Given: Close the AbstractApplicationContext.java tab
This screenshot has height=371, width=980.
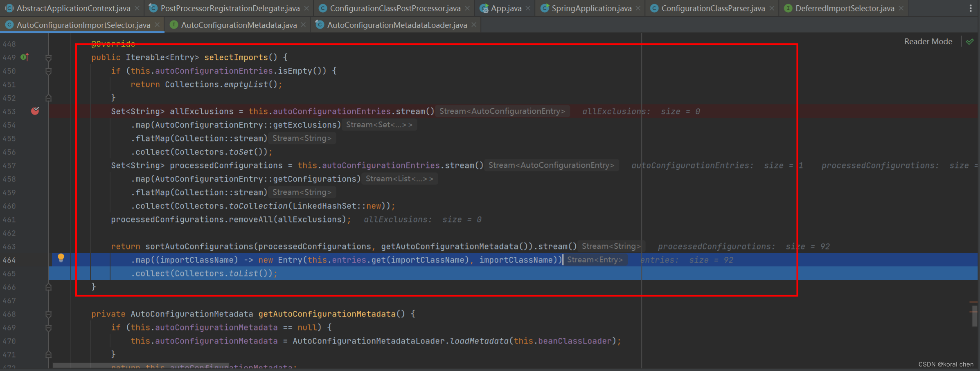Looking at the screenshot, I should pos(137,8).
